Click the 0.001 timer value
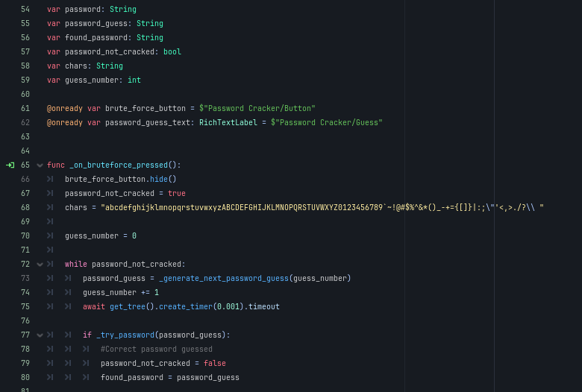 click(x=228, y=307)
